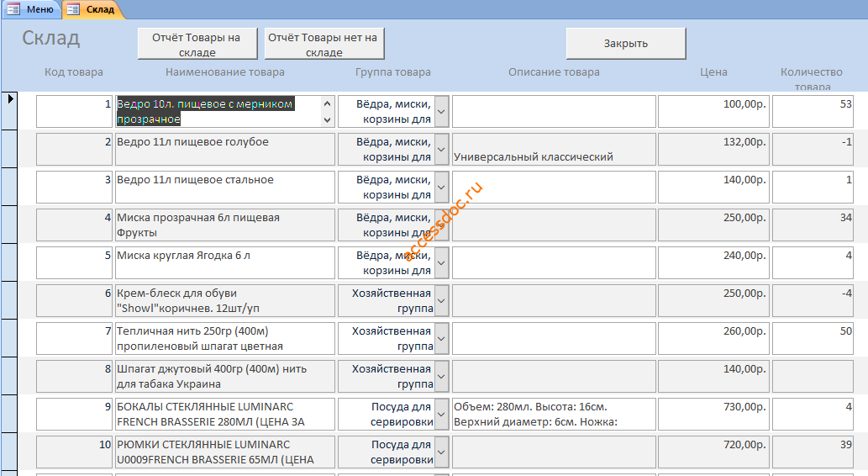Viewport: 868px width, 476px height.
Task: Expand group dropdown for product 4
Action: click(x=441, y=225)
